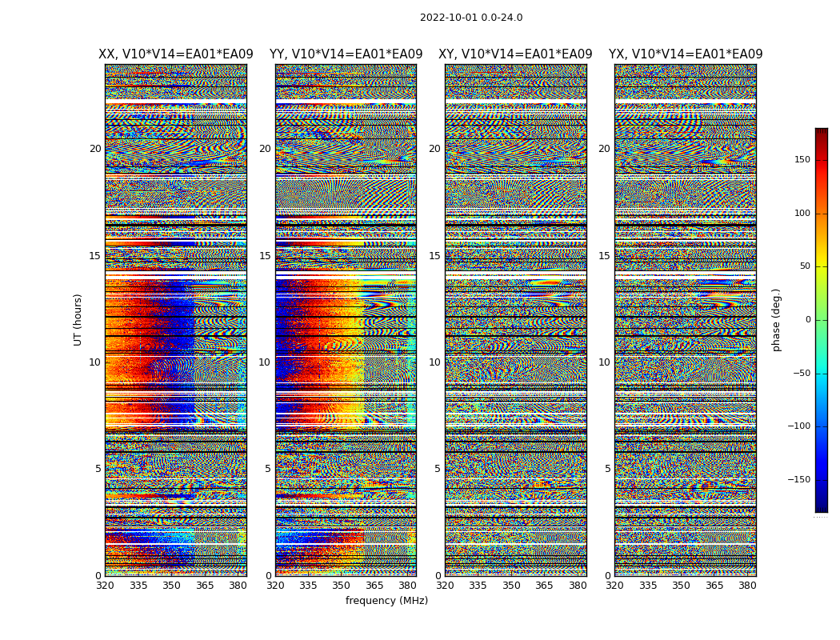Select the XX polarization subplot title
840x640 pixels.
tap(175, 54)
